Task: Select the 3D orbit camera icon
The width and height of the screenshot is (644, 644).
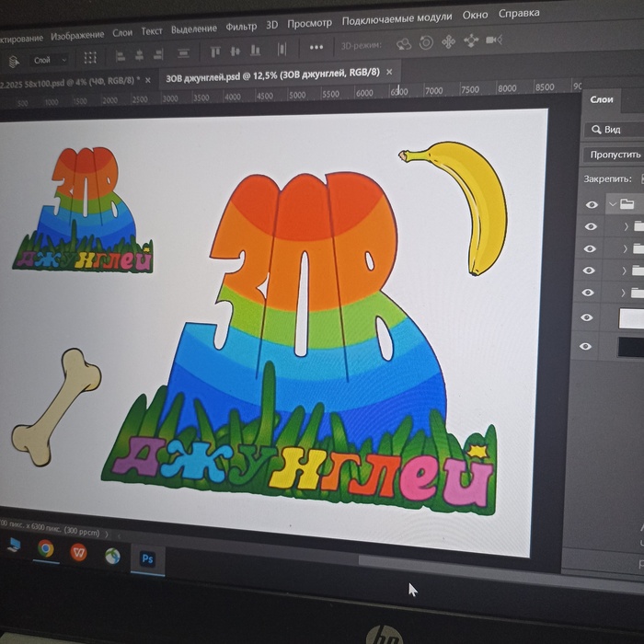Action: tap(404, 43)
